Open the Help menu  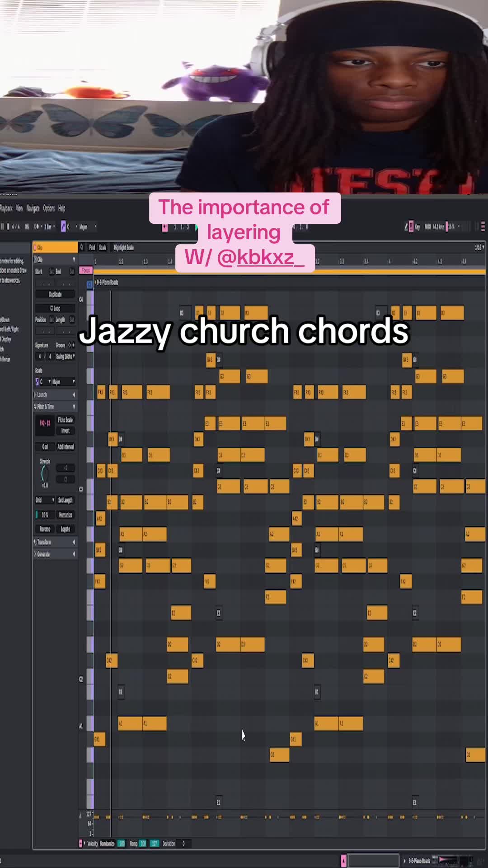click(62, 208)
